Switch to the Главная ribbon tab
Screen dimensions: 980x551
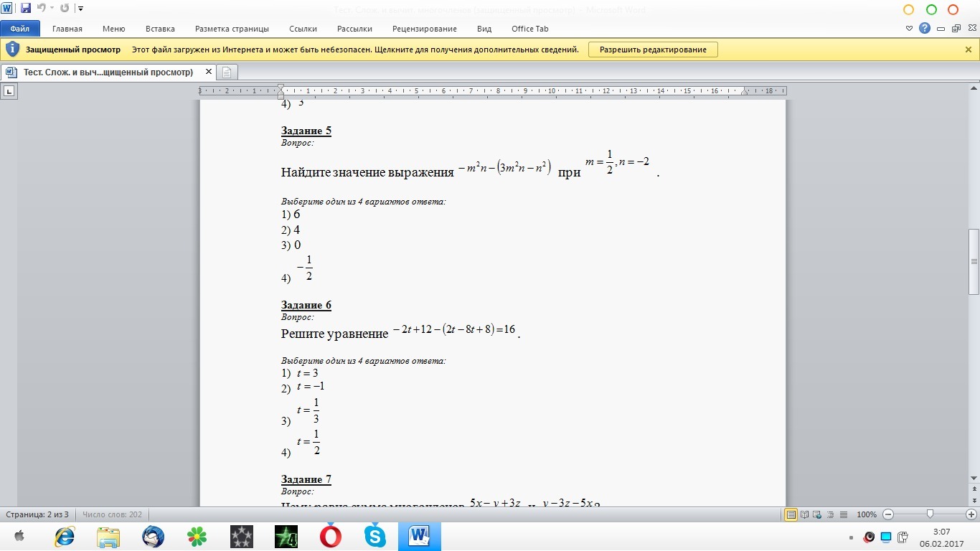click(67, 29)
